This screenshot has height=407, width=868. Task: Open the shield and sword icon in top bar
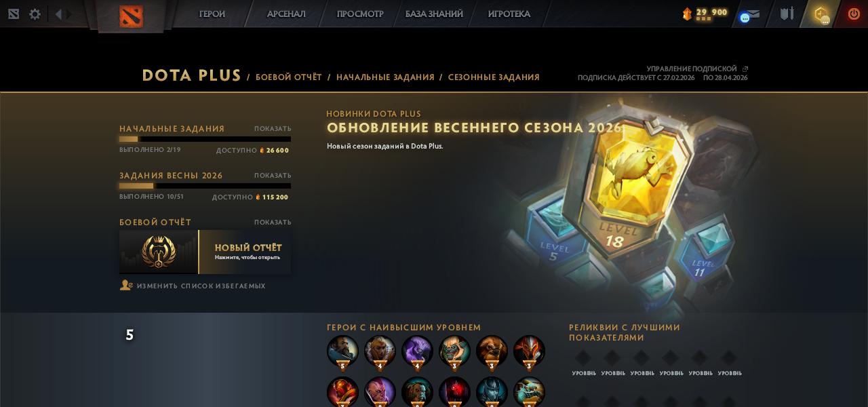(x=787, y=14)
